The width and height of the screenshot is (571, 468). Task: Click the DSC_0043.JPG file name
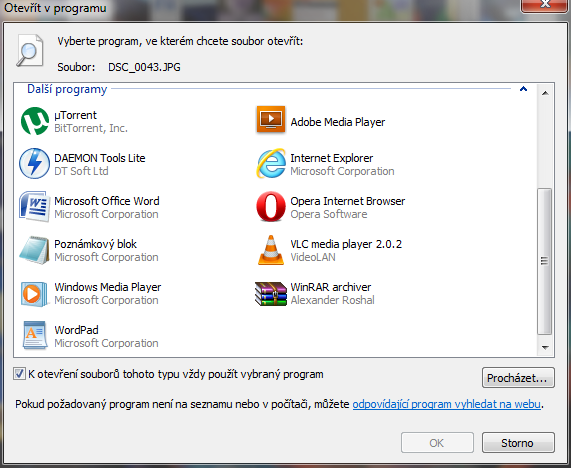[144, 67]
